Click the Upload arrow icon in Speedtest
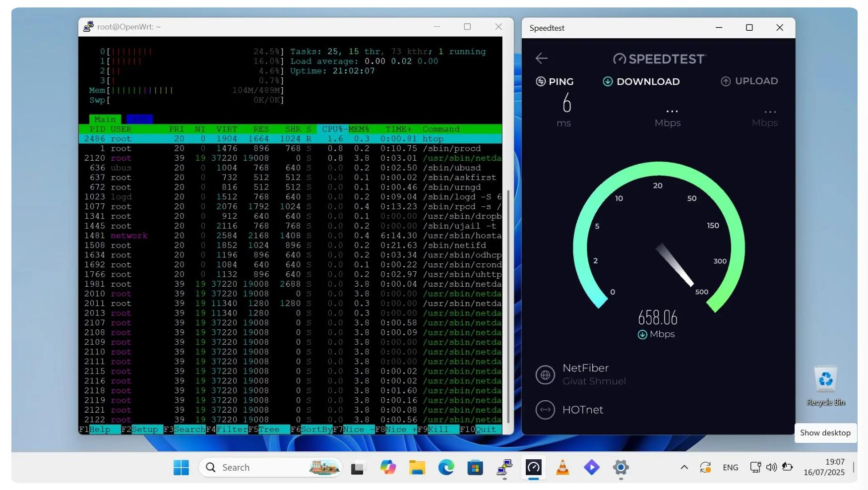The height and width of the screenshot is (490, 868). click(726, 81)
